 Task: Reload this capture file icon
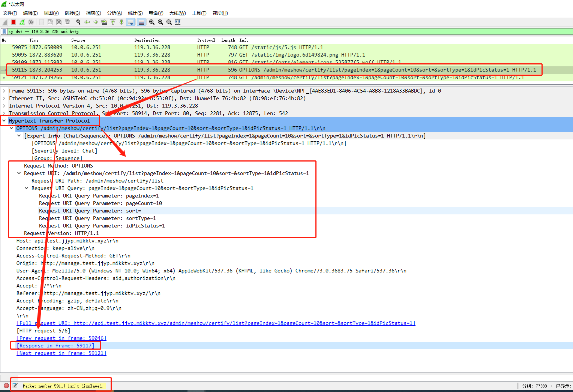67,22
